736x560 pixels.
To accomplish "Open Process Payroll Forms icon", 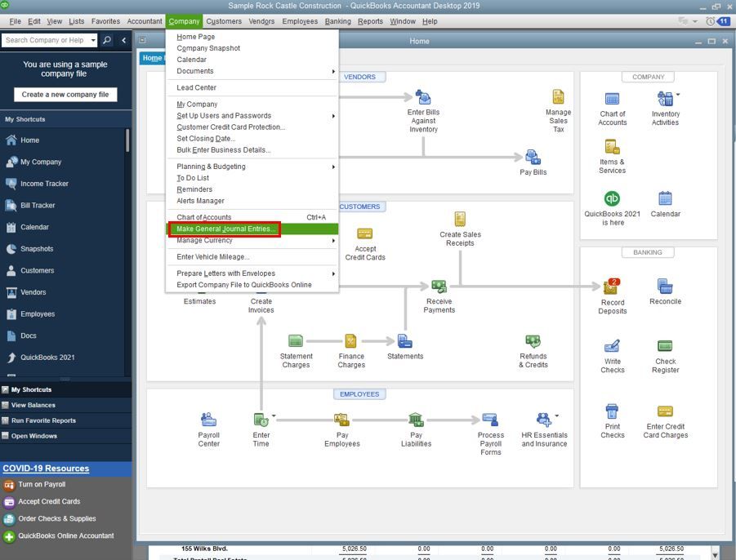I will click(490, 420).
